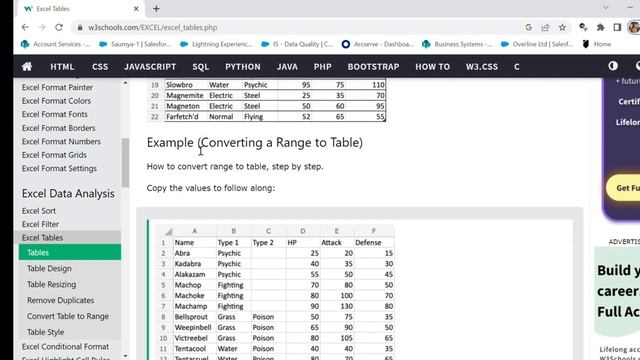Viewport: 640px width, 360px height.
Task: Open Arcserve Dashboard bookmark
Action: [378, 44]
